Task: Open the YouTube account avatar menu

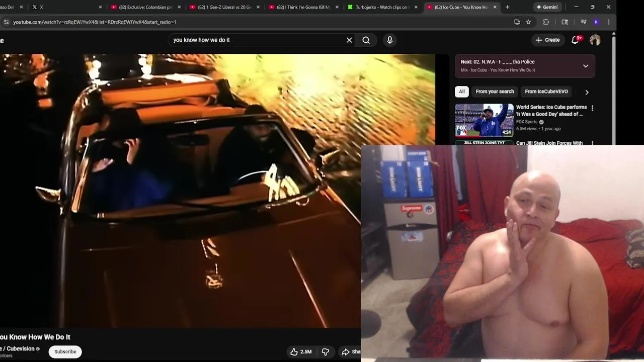Action: point(595,40)
